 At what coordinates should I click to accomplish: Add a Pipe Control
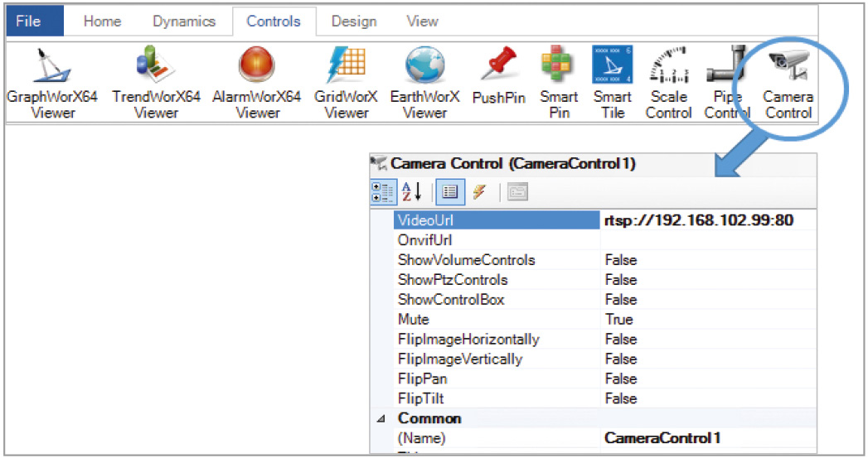(727, 84)
